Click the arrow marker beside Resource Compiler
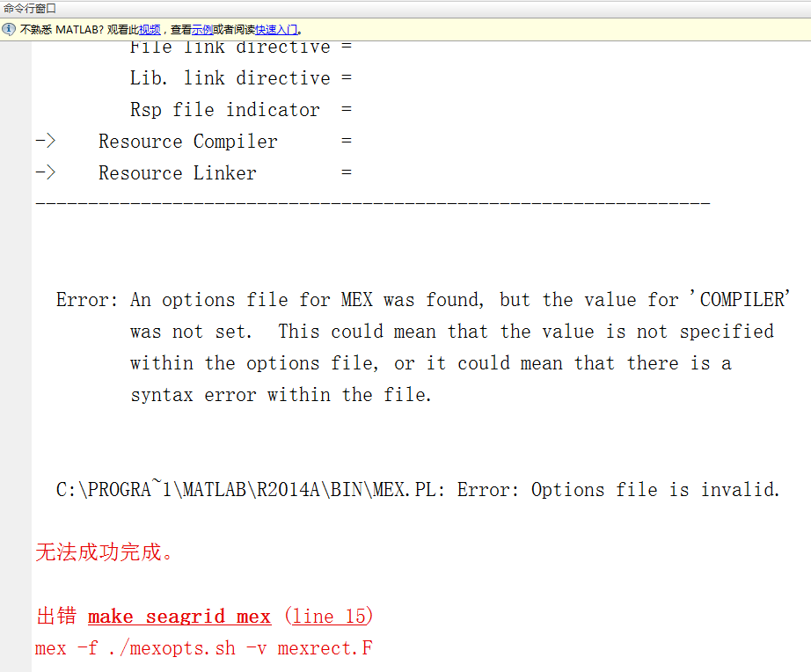This screenshot has height=672, width=811. pos(46,141)
